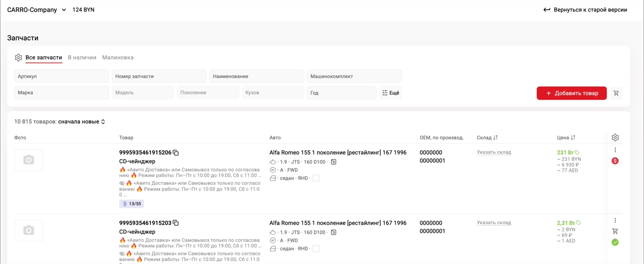Sort items by Склад column
Image resolution: width=644 pixels, height=264 pixels.
pos(488,137)
